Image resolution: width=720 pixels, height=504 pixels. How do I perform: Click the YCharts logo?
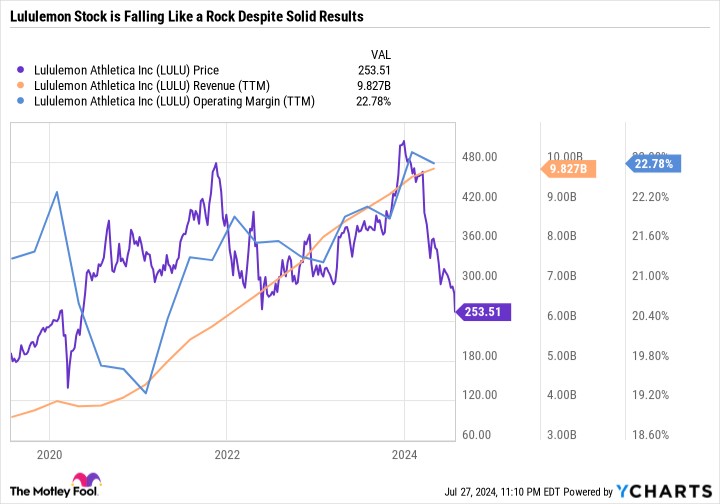coord(675,491)
